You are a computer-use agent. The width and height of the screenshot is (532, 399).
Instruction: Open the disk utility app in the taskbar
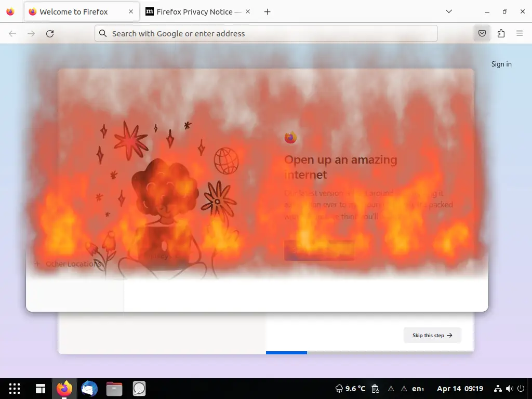click(x=139, y=389)
